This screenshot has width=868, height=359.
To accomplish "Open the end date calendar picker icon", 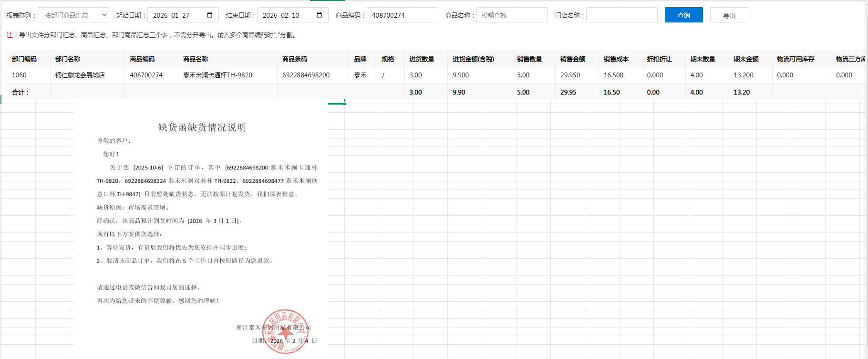I will (319, 15).
